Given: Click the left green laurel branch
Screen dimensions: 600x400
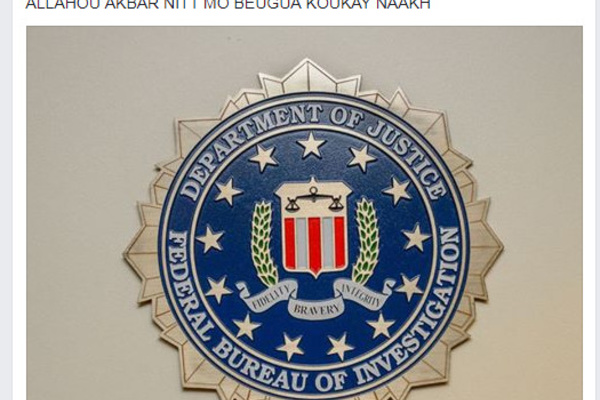Looking at the screenshot, I should [x=264, y=244].
